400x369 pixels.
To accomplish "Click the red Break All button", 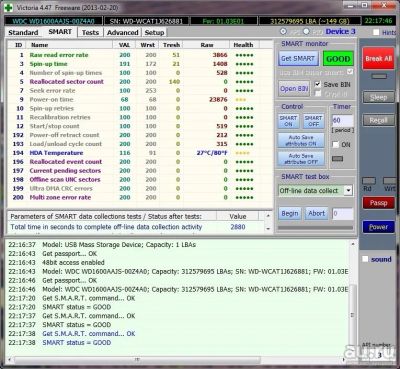I will point(378,59).
